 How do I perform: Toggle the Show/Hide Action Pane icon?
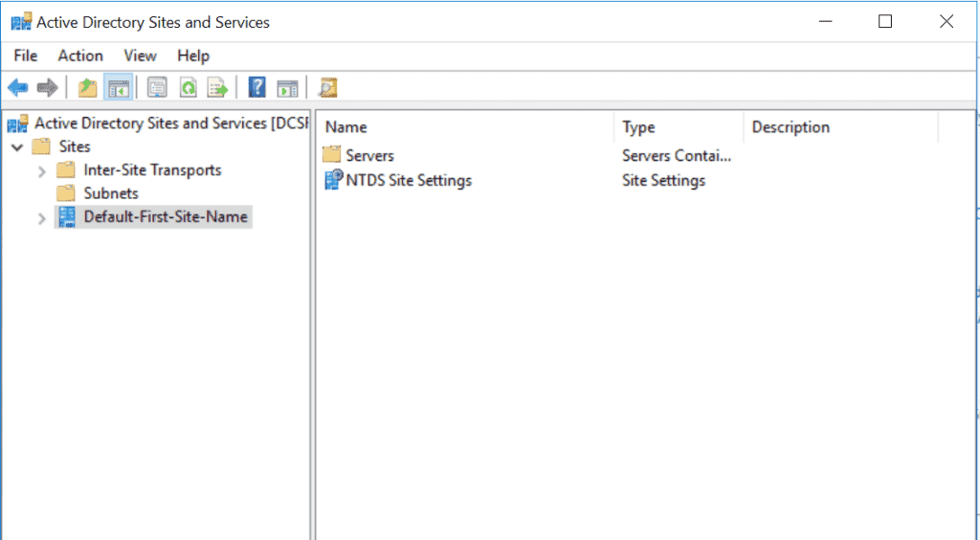coord(287,87)
